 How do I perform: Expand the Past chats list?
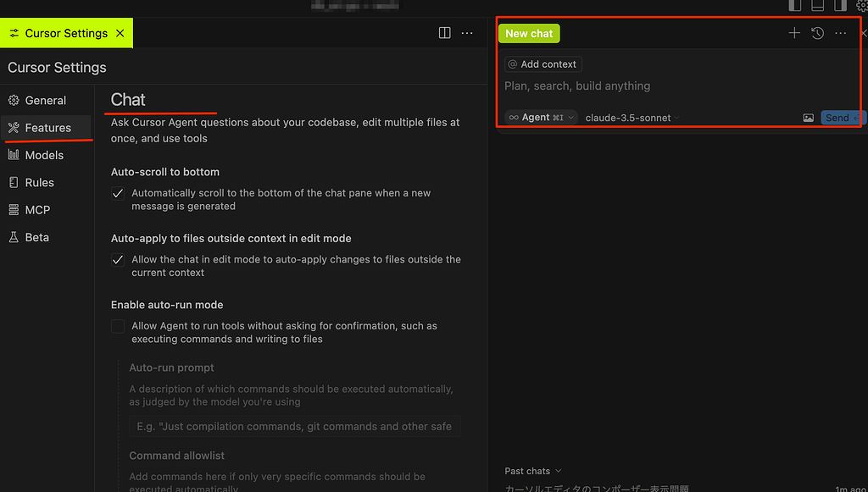point(532,471)
